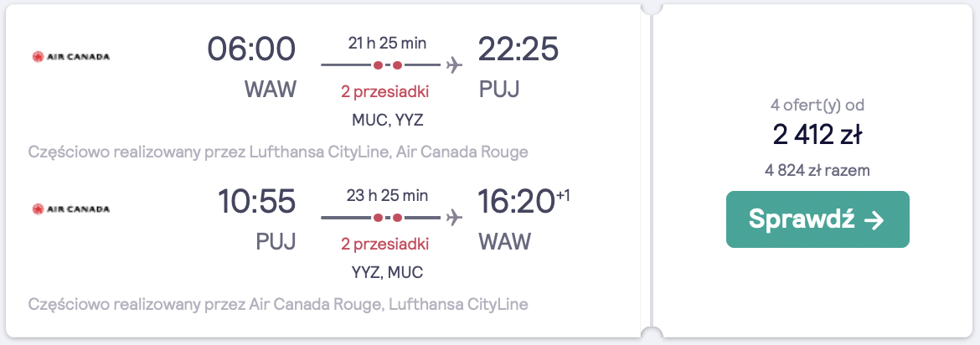Click the return flight airplane icon
This screenshot has height=345, width=980.
click(454, 218)
